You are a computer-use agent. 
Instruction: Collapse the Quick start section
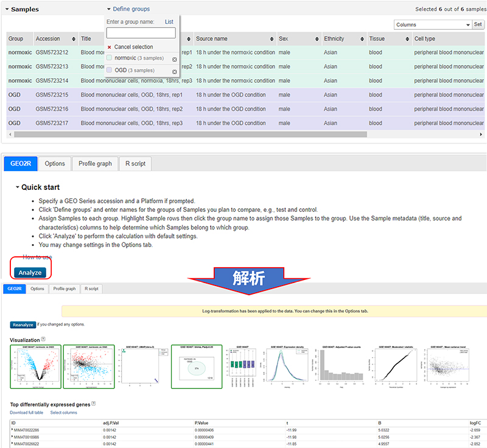(x=18, y=187)
